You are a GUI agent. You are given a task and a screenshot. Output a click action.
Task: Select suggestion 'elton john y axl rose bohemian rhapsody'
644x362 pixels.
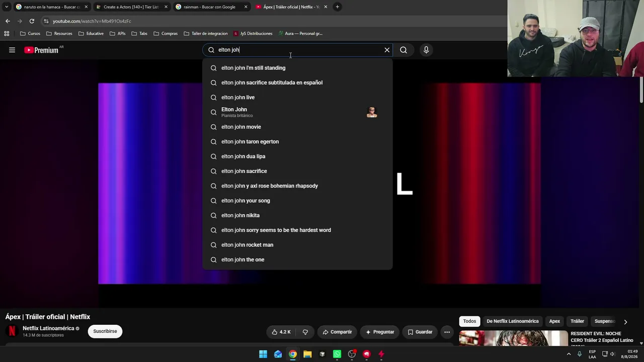point(297,186)
